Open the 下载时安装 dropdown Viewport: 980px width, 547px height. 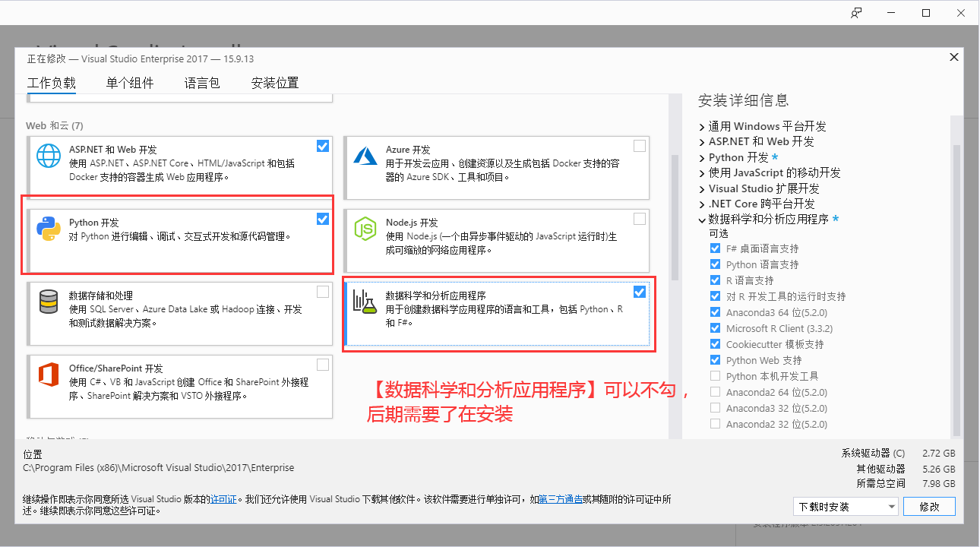point(846,507)
